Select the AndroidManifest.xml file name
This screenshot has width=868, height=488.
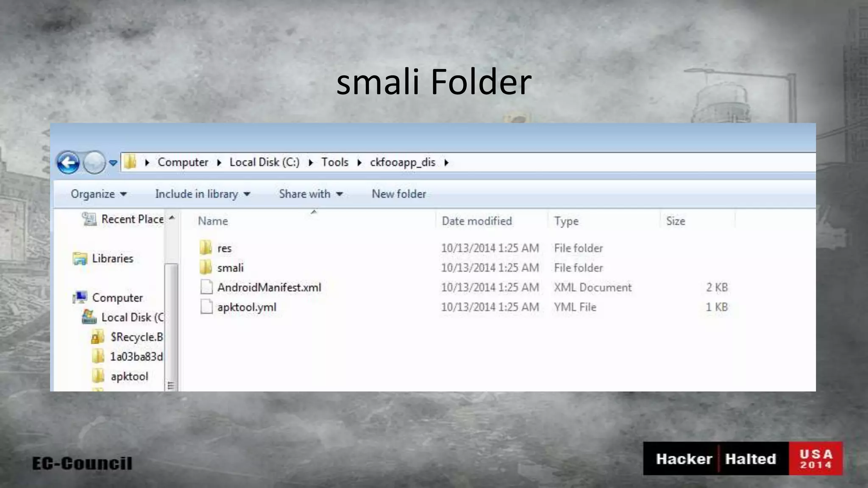click(x=269, y=287)
